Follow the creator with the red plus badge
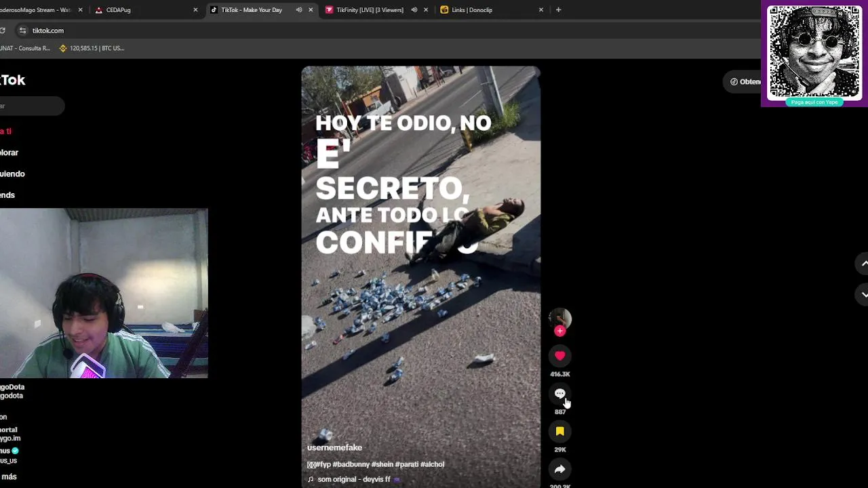The image size is (868, 488). 559,331
